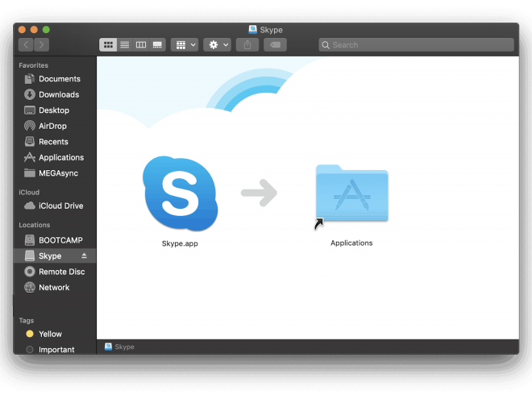The height and width of the screenshot is (399, 532).
Task: Click the Share toolbar button
Action: point(247,45)
